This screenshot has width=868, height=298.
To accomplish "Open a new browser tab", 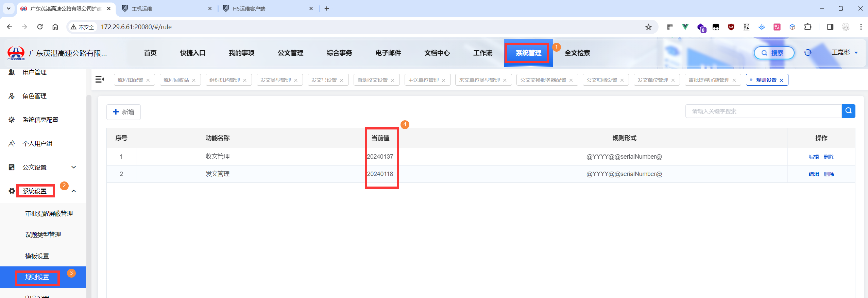I will click(327, 8).
